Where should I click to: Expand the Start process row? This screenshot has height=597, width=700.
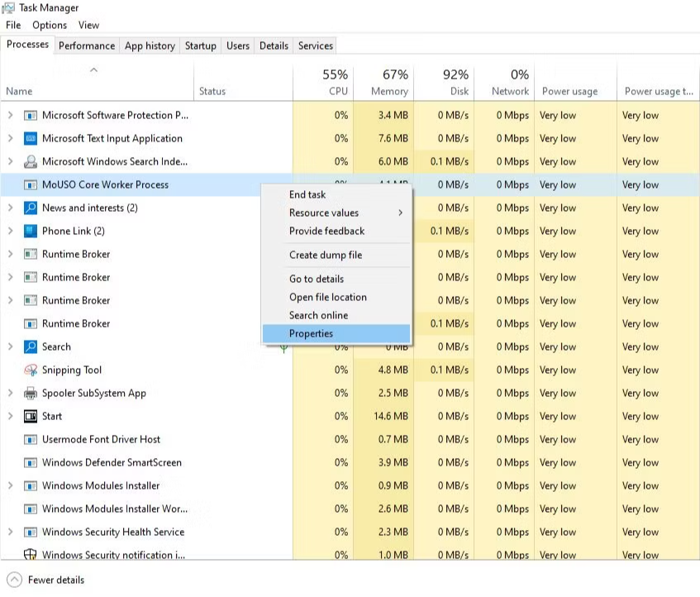click(10, 416)
